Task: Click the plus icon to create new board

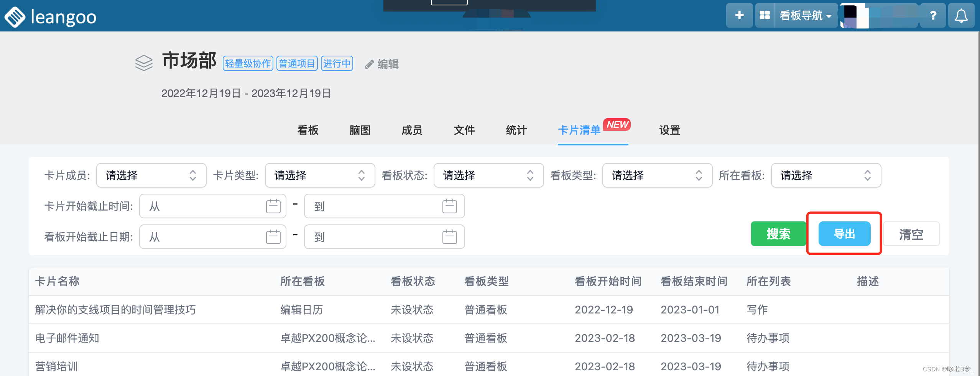Action: coord(739,15)
